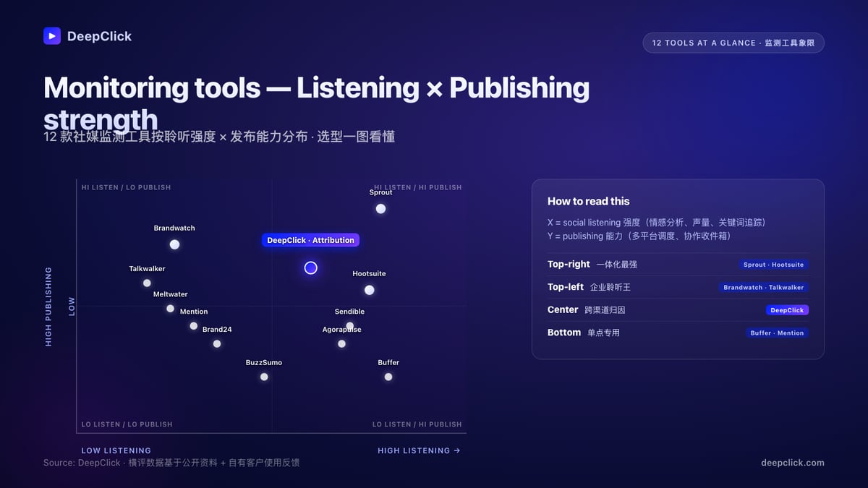The image size is (868, 488).
Task: Click the DeepClick play logo icon
Action: (52, 36)
